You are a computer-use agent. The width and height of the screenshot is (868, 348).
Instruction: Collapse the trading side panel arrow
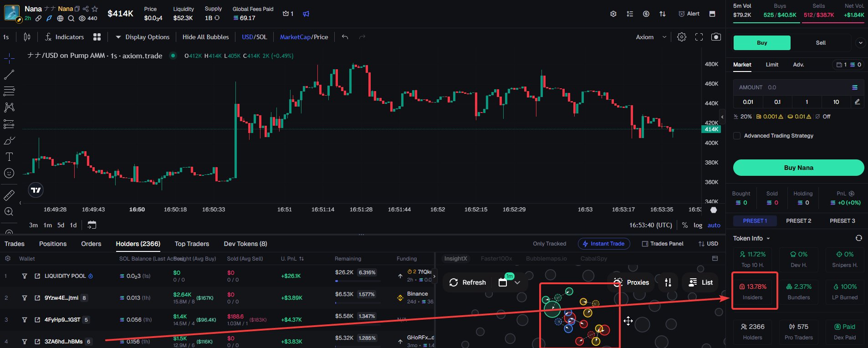(x=722, y=117)
